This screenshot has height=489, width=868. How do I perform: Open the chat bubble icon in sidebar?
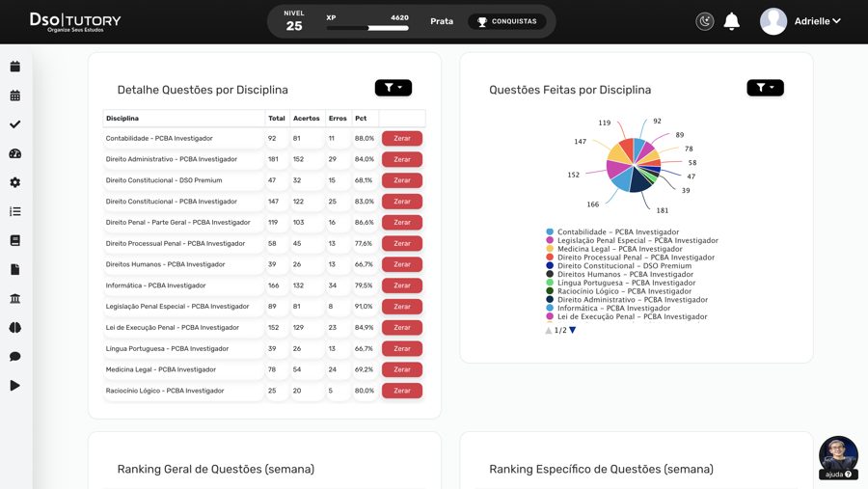pyautogui.click(x=14, y=356)
